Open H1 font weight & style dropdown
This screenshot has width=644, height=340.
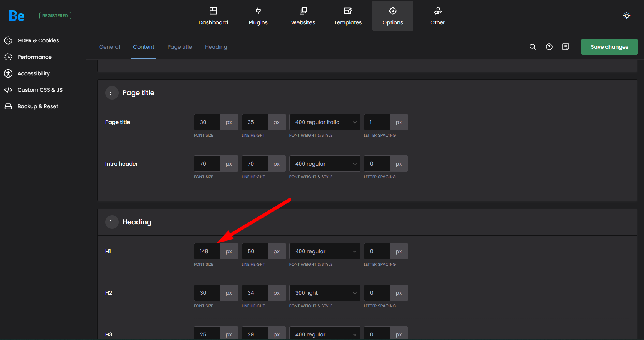[x=324, y=251]
